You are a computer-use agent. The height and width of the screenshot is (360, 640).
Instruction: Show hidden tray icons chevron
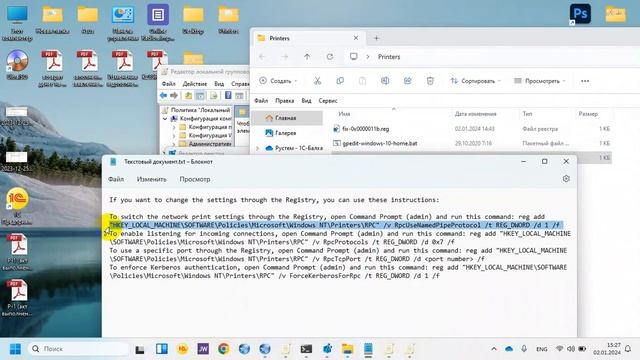click(x=494, y=349)
